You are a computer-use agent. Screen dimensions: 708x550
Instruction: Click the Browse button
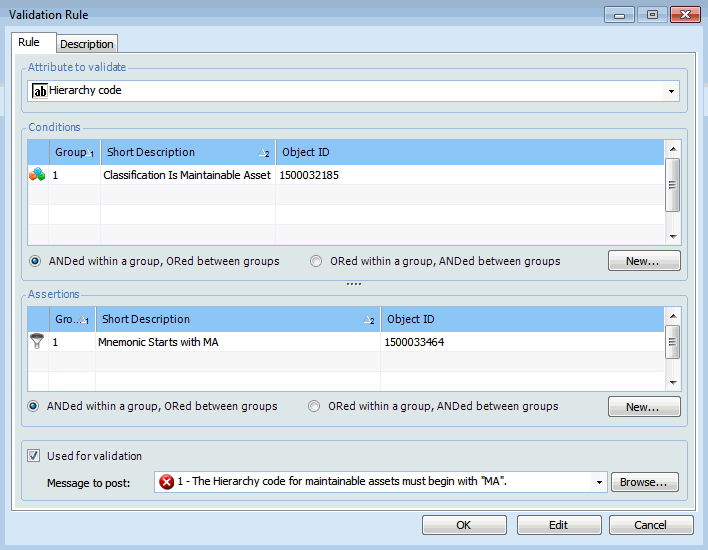[644, 482]
